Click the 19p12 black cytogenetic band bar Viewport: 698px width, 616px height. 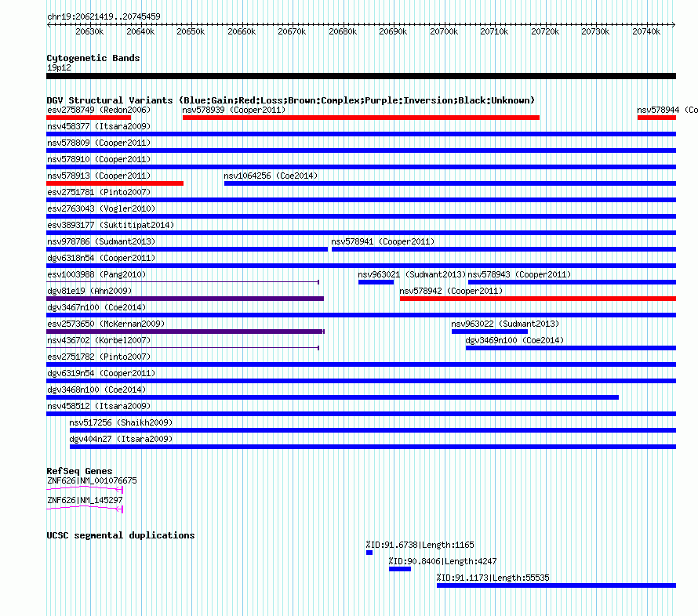tap(361, 76)
